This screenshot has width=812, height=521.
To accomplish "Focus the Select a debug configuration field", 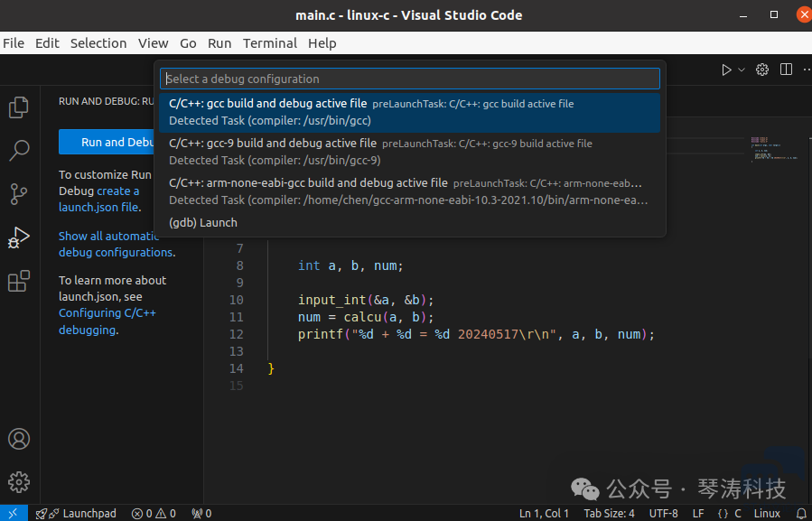I will pyautogui.click(x=410, y=79).
